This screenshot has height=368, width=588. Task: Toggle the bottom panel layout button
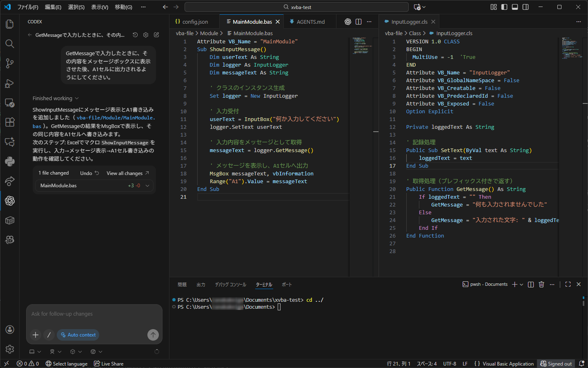[x=515, y=7]
